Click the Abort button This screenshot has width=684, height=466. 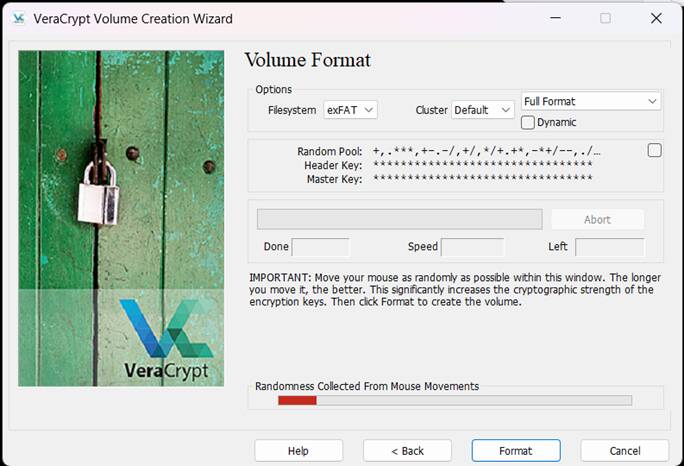click(x=597, y=219)
